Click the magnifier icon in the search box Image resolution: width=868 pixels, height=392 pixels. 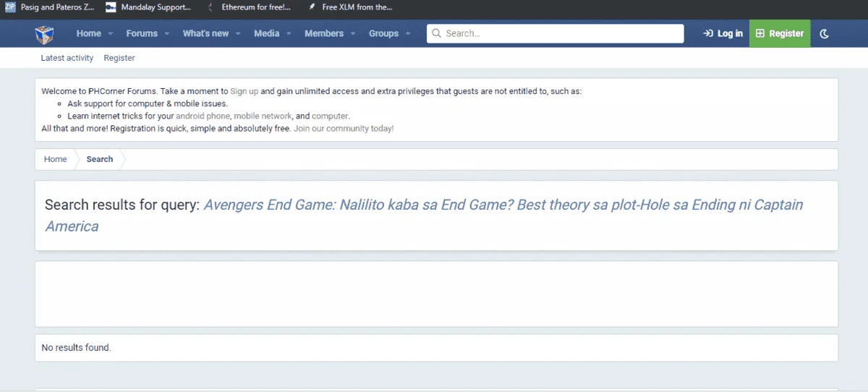tap(437, 33)
